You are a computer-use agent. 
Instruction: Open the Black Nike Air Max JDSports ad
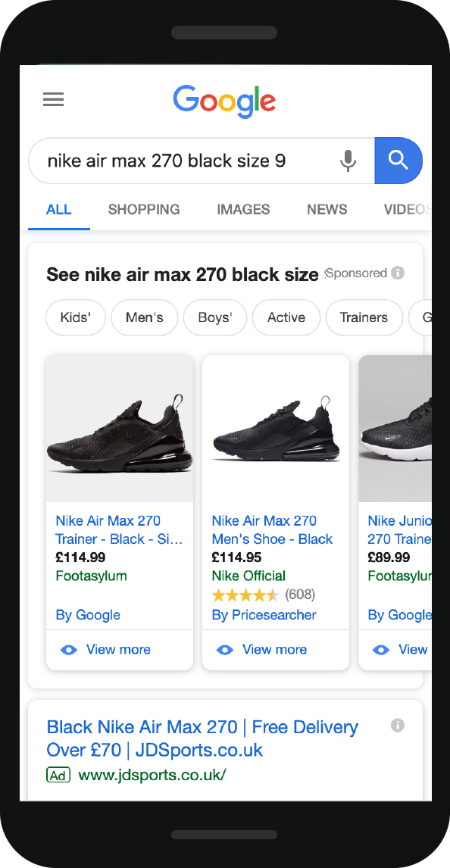coord(202,738)
